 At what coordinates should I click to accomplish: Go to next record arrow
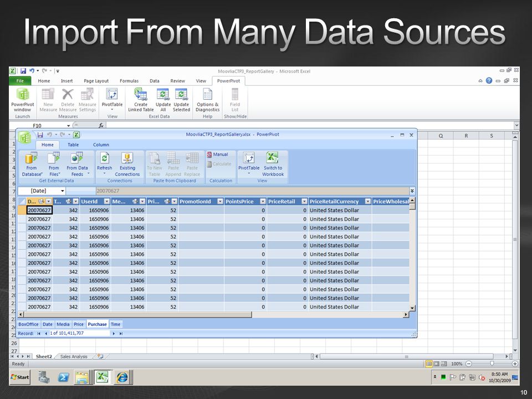point(114,334)
